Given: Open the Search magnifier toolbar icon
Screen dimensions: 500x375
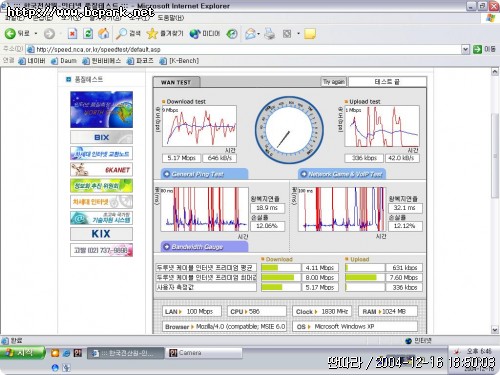Looking at the screenshot, I should point(121,33).
